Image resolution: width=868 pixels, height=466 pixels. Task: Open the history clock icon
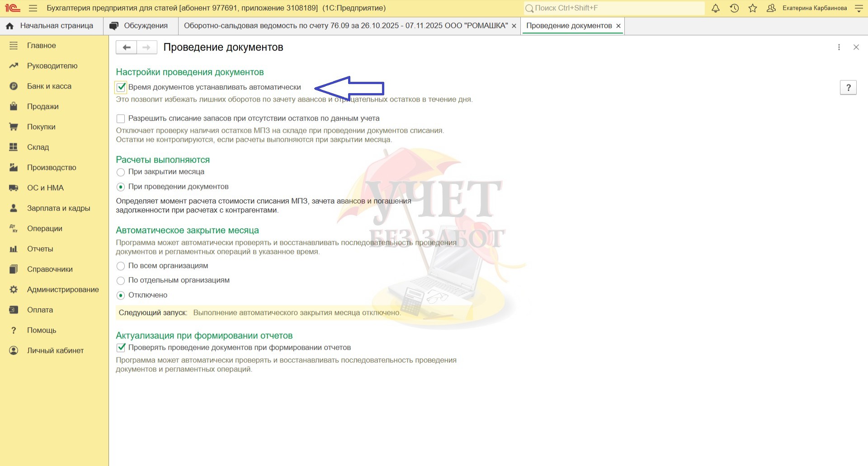[735, 8]
